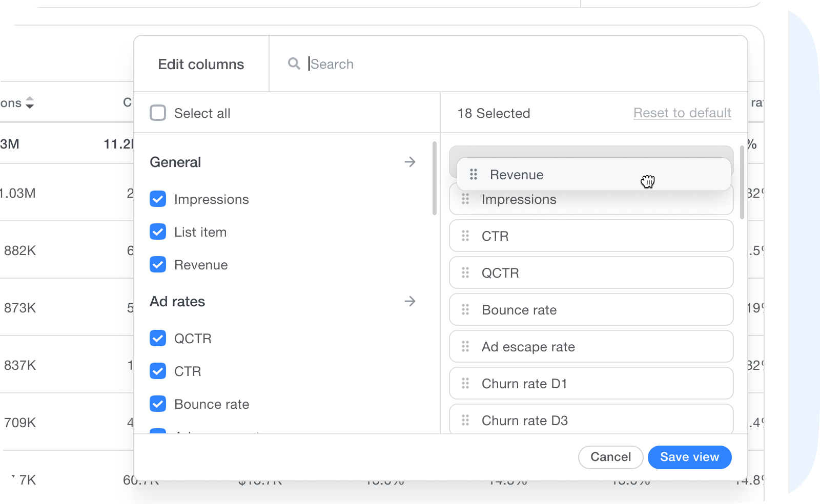Click drag handle beside QCTR item
This screenshot has width=820, height=504.
pos(465,273)
